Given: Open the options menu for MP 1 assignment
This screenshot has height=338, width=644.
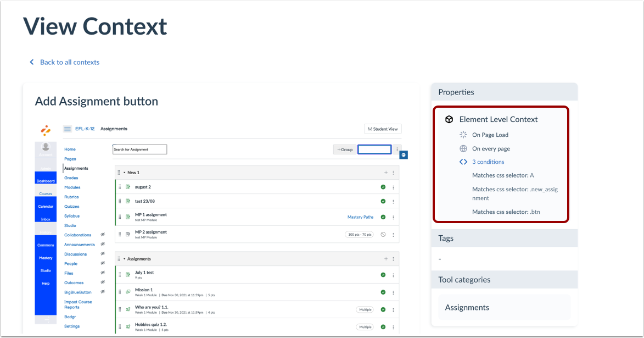Looking at the screenshot, I should pos(393,217).
